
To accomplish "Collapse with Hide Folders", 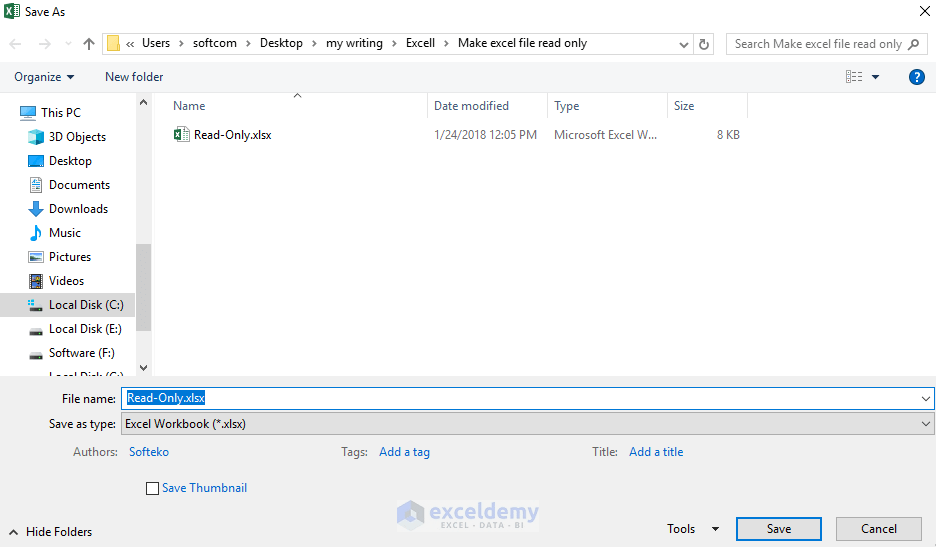I will [x=51, y=531].
